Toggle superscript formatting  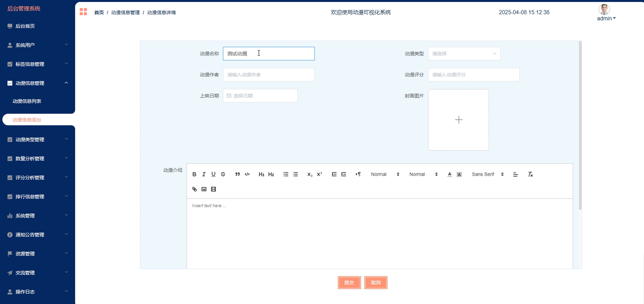point(319,174)
